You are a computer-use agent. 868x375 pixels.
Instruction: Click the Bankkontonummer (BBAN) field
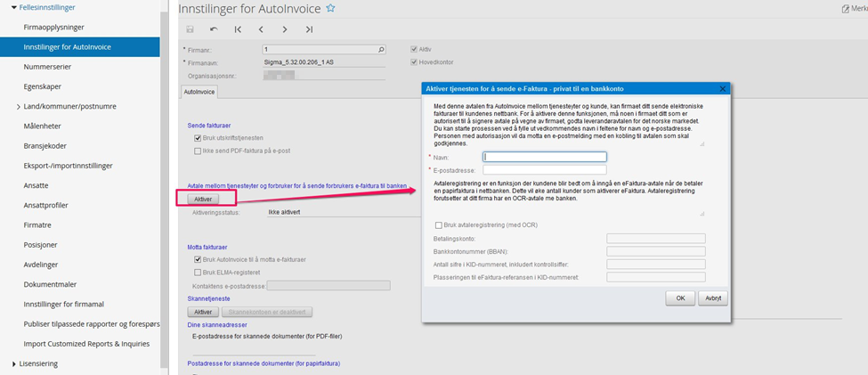point(656,251)
